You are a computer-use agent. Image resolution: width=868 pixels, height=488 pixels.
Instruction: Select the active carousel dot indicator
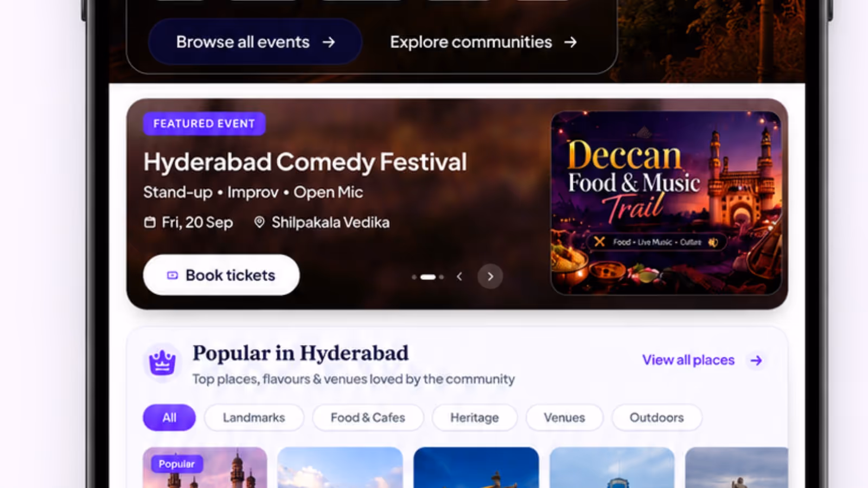(428, 277)
